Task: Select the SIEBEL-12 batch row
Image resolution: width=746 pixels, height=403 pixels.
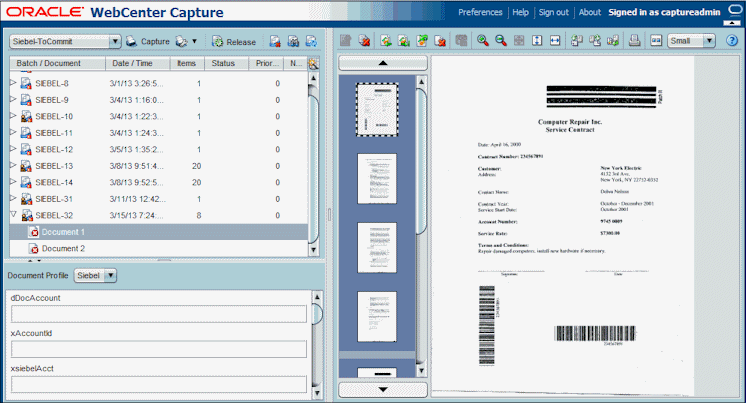Action: (158, 149)
